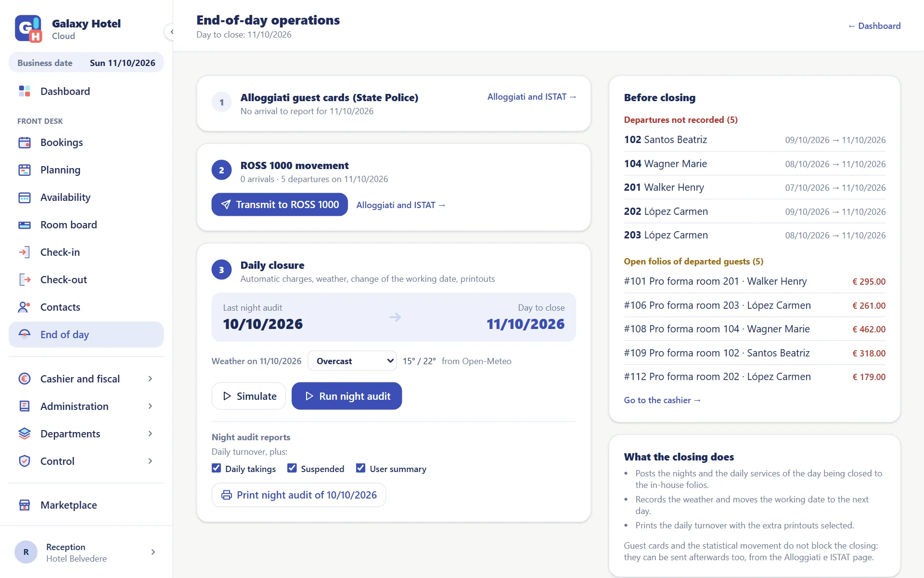Click Transmit to ROSS 1000 button
The height and width of the screenshot is (578, 924).
click(280, 205)
